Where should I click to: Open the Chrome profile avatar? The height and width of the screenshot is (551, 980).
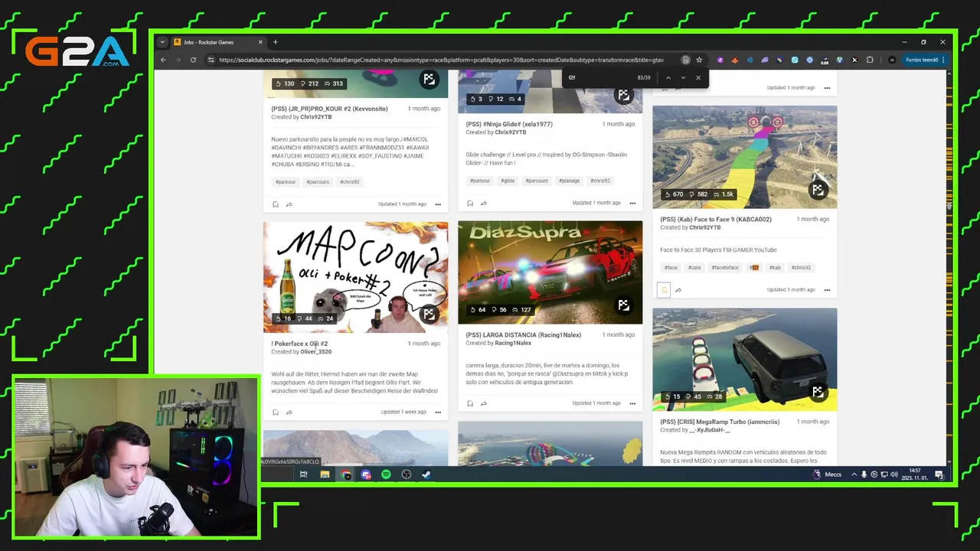point(892,60)
